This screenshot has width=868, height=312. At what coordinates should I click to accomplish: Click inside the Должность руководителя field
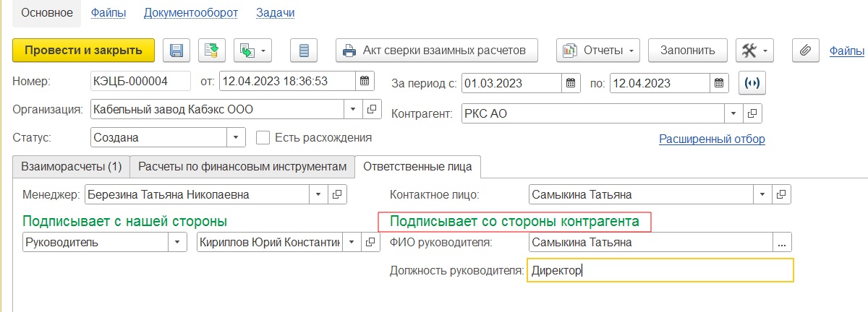(660, 271)
